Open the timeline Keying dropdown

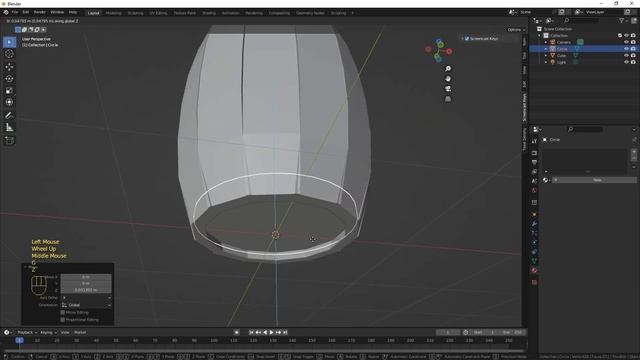point(48,332)
